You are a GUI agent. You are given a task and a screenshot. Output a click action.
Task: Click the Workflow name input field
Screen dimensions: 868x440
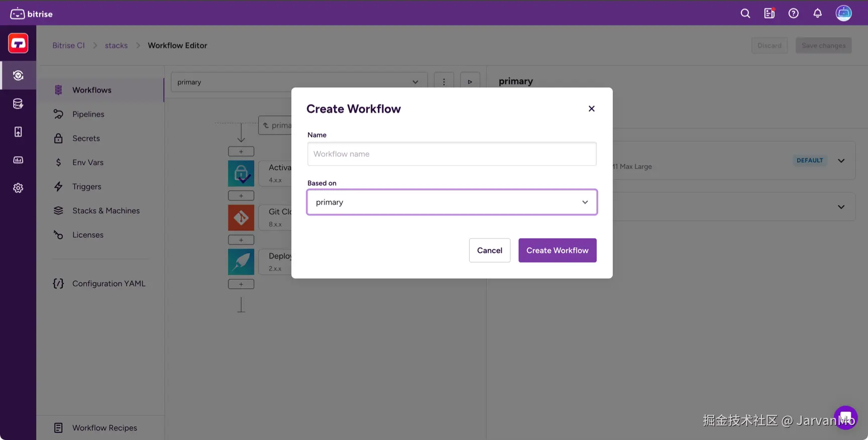(x=452, y=154)
